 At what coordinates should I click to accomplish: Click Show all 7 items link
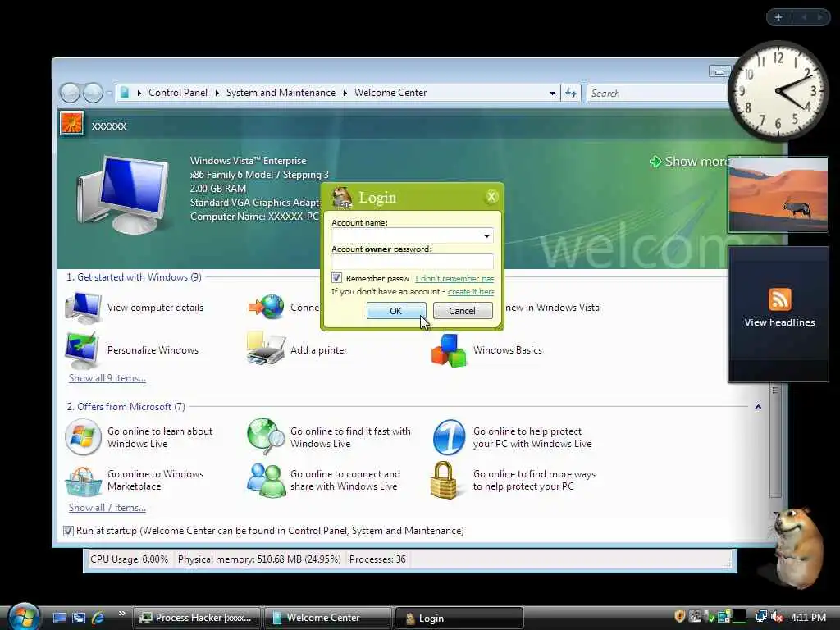point(107,507)
